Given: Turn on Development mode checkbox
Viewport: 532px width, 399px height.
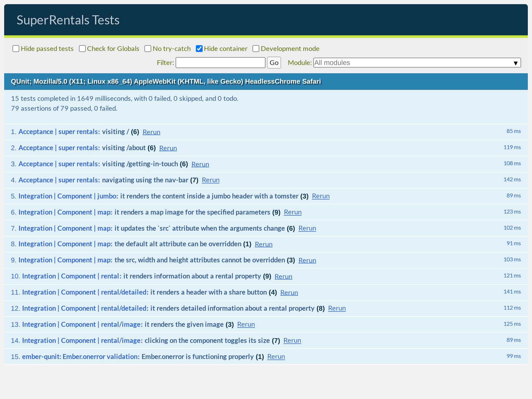Looking at the screenshot, I should [x=256, y=49].
